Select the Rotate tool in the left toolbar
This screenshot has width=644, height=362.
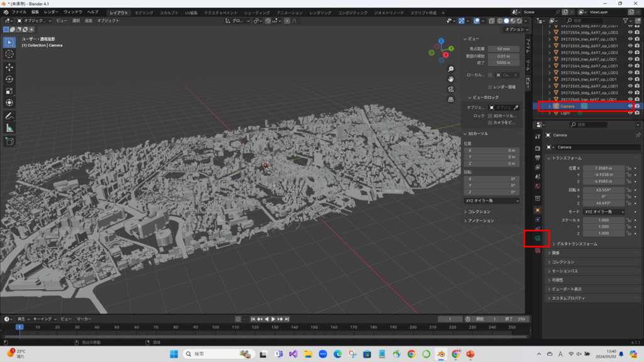(x=9, y=79)
